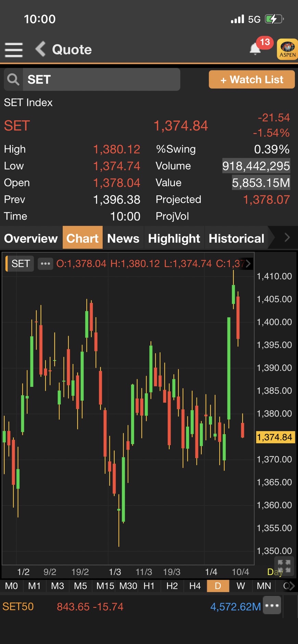The height and width of the screenshot is (644, 298).
Task: Open the Highlight tab
Action: (x=174, y=238)
